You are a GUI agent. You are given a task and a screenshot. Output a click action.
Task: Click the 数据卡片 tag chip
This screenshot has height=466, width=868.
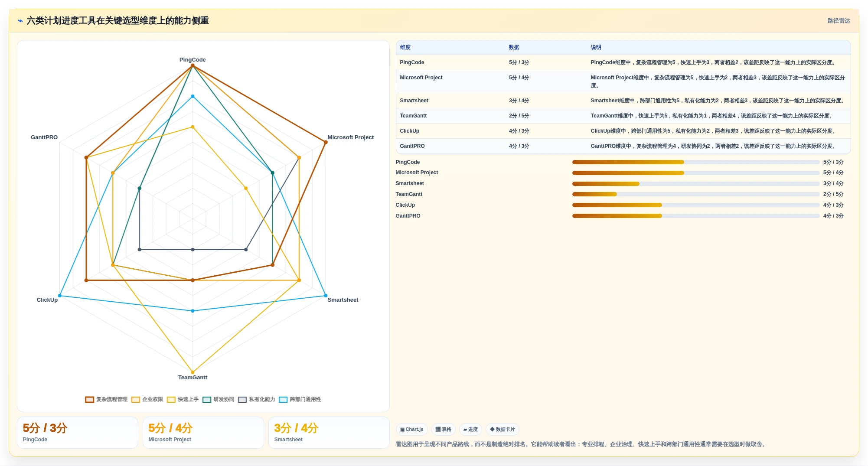pyautogui.click(x=503, y=430)
